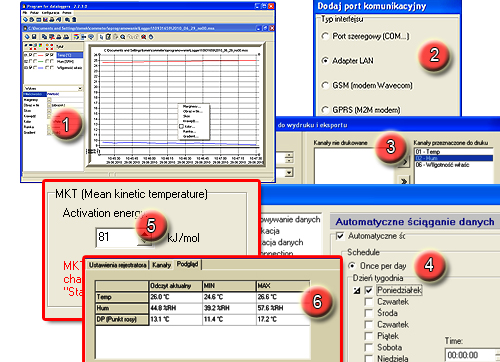Click the copy icon in chart window toolbar
The height and width of the screenshot is (362, 500).
(44, 37)
